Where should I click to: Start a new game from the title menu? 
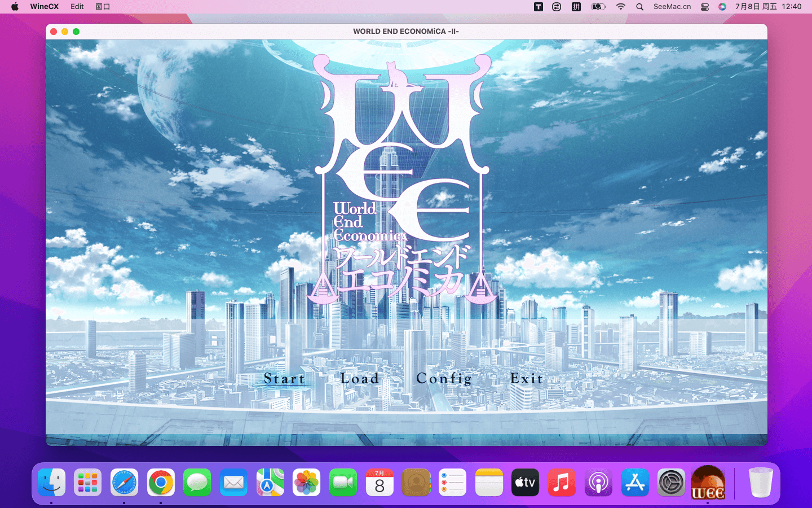click(285, 379)
